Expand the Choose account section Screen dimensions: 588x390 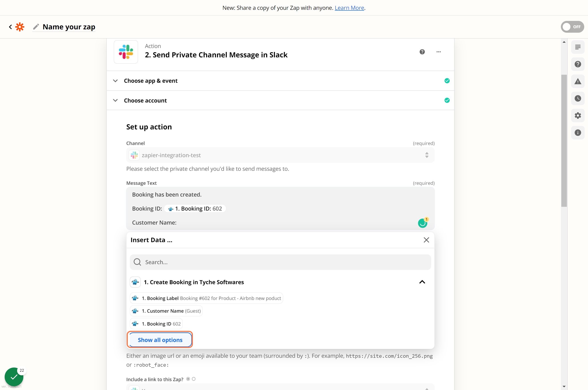pyautogui.click(x=280, y=100)
